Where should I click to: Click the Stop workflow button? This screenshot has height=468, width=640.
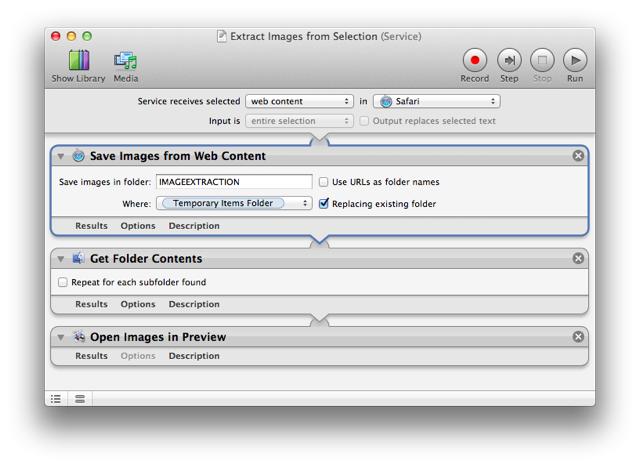click(542, 60)
